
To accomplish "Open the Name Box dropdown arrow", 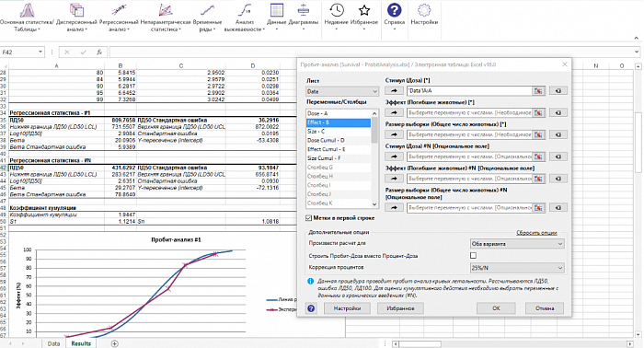I will 40,52.
